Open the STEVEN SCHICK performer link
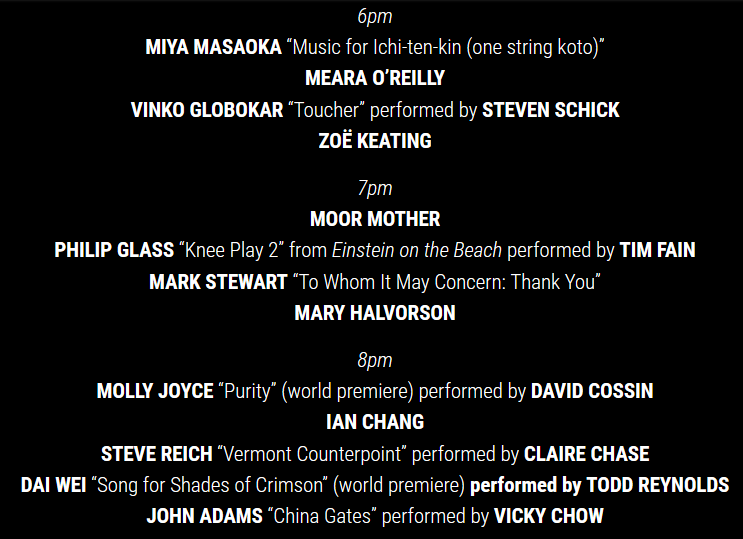This screenshot has height=539, width=743. point(551,110)
